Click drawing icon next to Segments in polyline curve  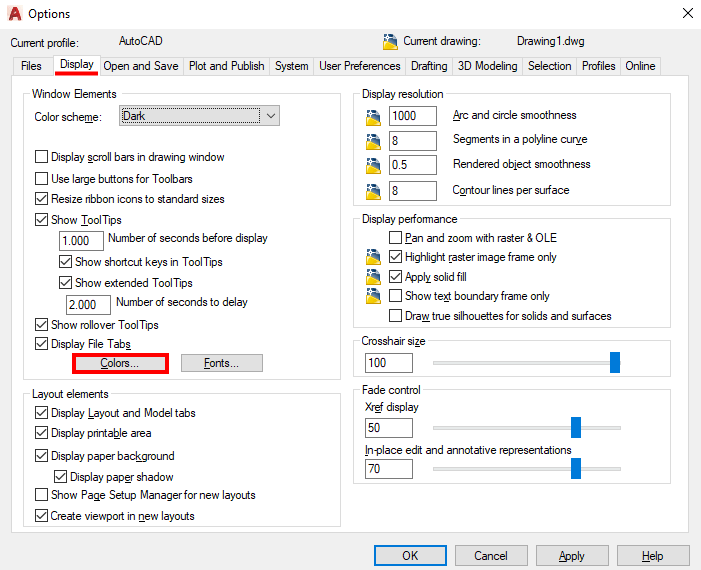pos(373,142)
